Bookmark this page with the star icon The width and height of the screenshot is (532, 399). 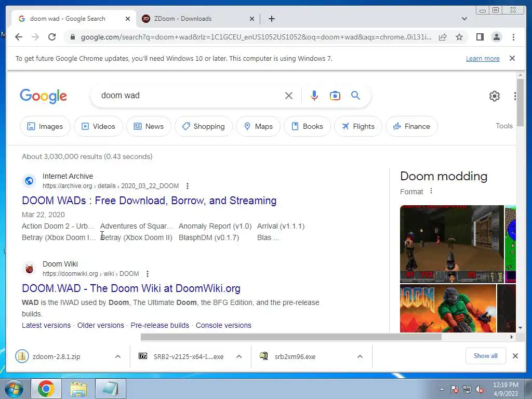(459, 37)
